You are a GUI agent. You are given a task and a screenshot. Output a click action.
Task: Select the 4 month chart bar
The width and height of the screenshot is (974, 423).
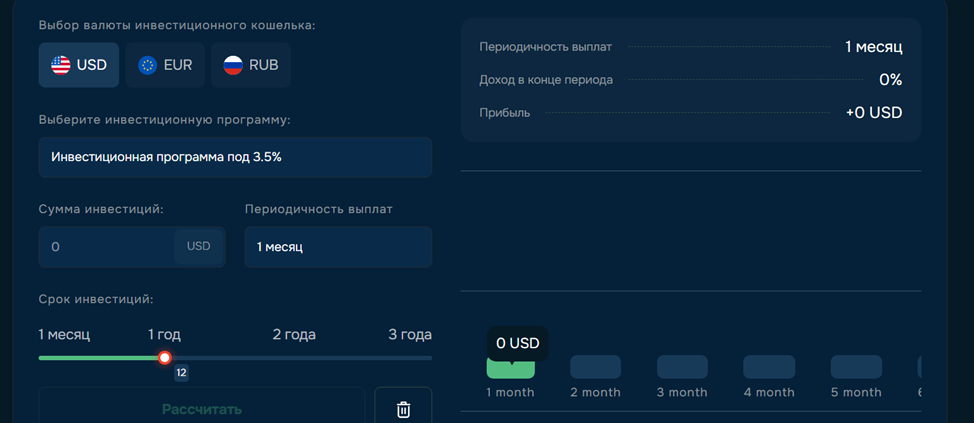tap(769, 367)
